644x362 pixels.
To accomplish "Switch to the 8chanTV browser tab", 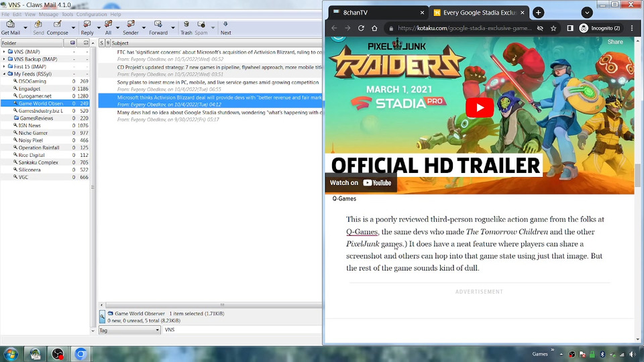I will (x=378, y=13).
